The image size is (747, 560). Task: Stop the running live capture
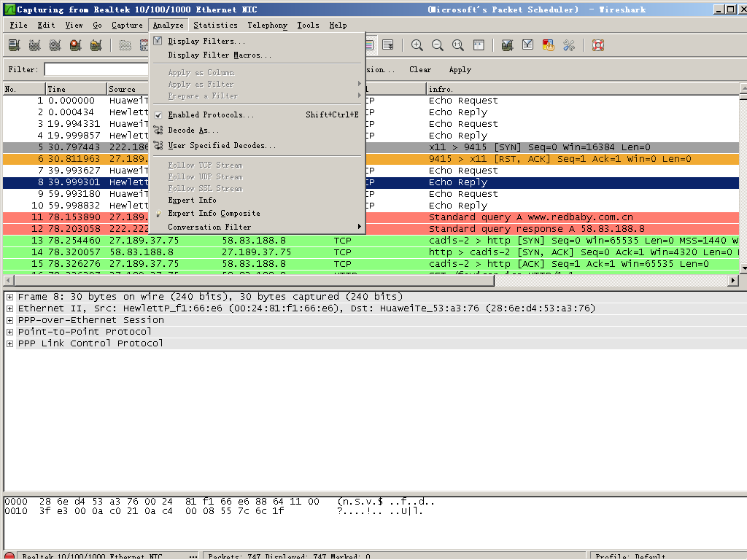(x=75, y=45)
